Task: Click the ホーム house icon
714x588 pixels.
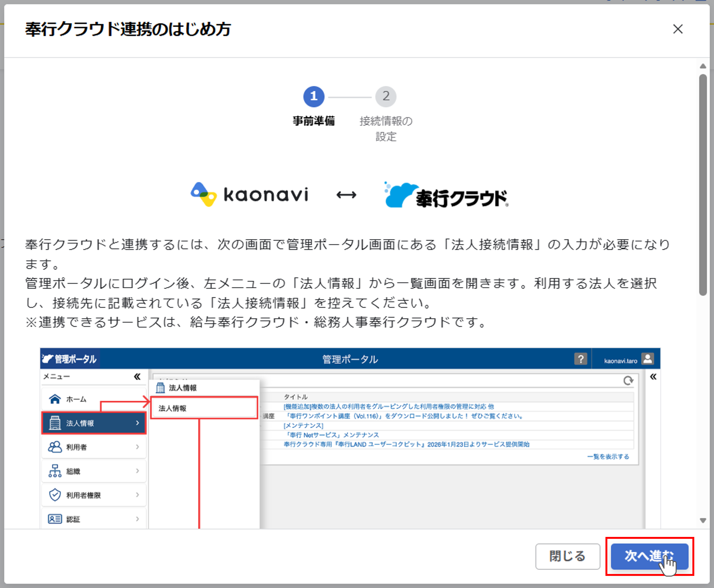Action: 55,399
